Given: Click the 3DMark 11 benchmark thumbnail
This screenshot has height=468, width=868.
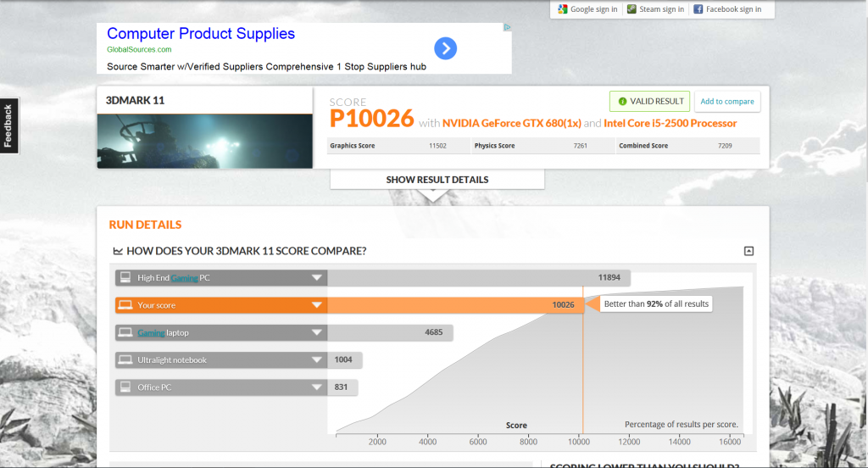Looking at the screenshot, I should [x=204, y=141].
